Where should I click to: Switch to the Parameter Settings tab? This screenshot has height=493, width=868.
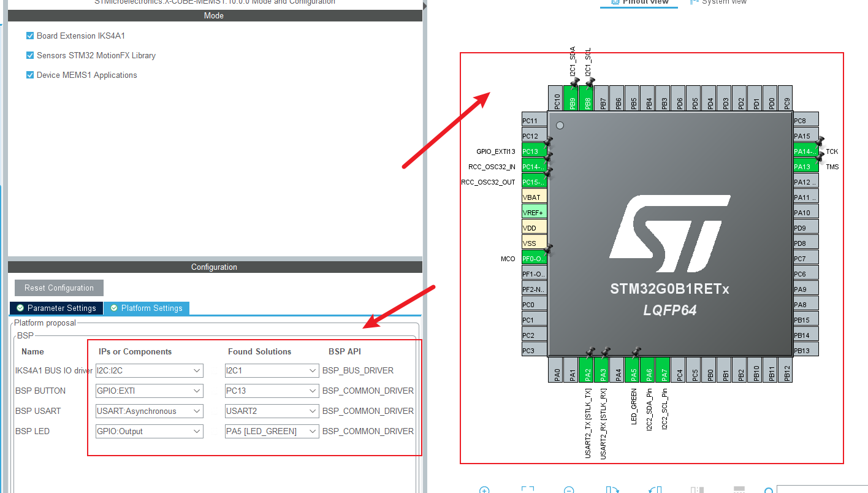pos(56,308)
